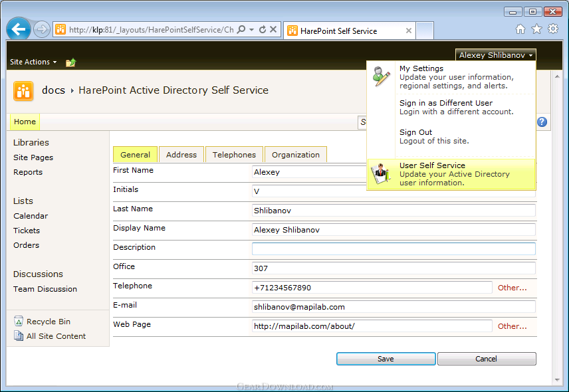Click the navigate-up folder icon next to Site Actions
The height and width of the screenshot is (392, 569).
tap(70, 62)
